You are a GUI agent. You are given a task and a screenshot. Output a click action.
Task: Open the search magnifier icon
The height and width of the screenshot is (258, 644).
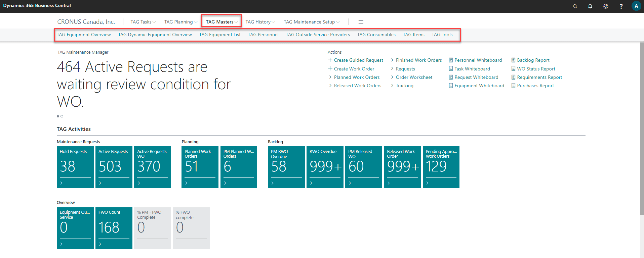575,6
